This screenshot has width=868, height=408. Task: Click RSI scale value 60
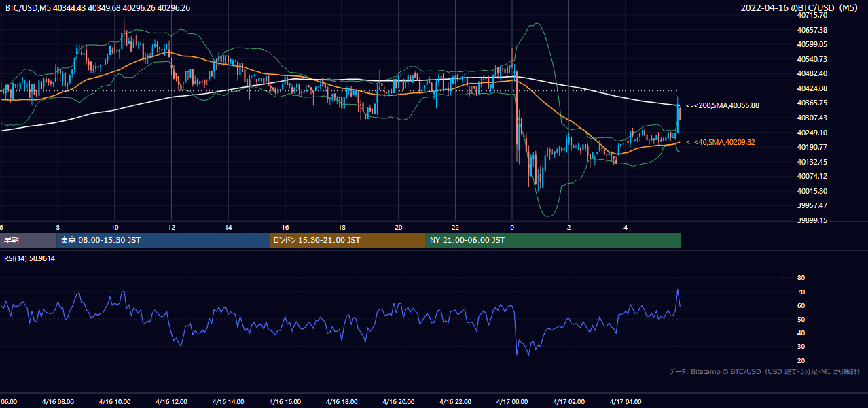[801, 306]
